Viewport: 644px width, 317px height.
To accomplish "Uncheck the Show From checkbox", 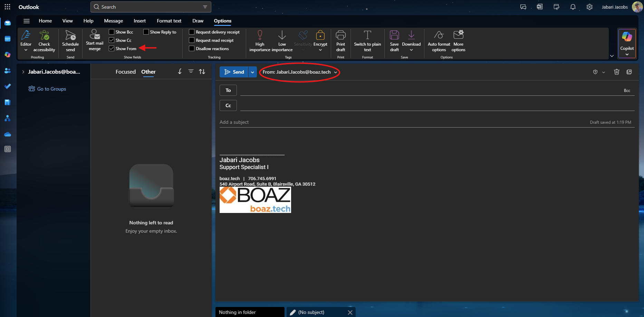I will (112, 49).
